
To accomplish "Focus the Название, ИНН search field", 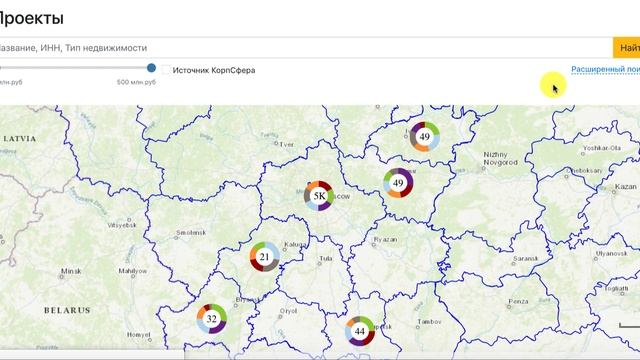I will click(x=306, y=48).
